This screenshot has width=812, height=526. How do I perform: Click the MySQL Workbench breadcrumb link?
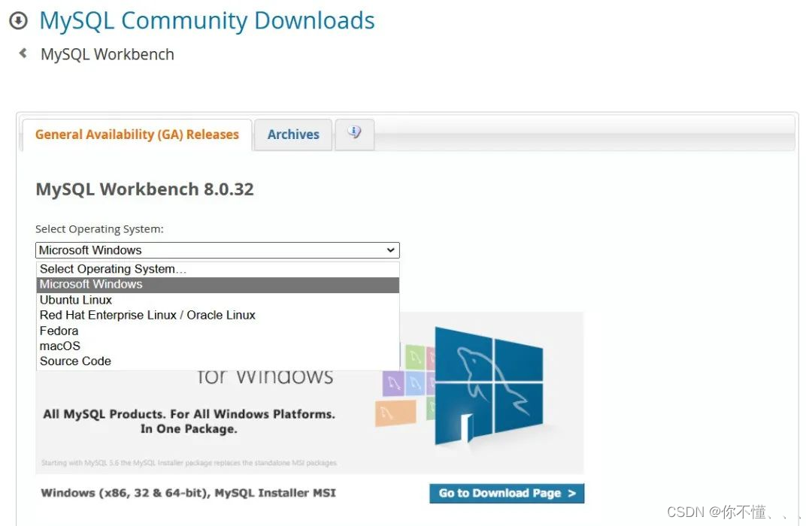[x=108, y=54]
